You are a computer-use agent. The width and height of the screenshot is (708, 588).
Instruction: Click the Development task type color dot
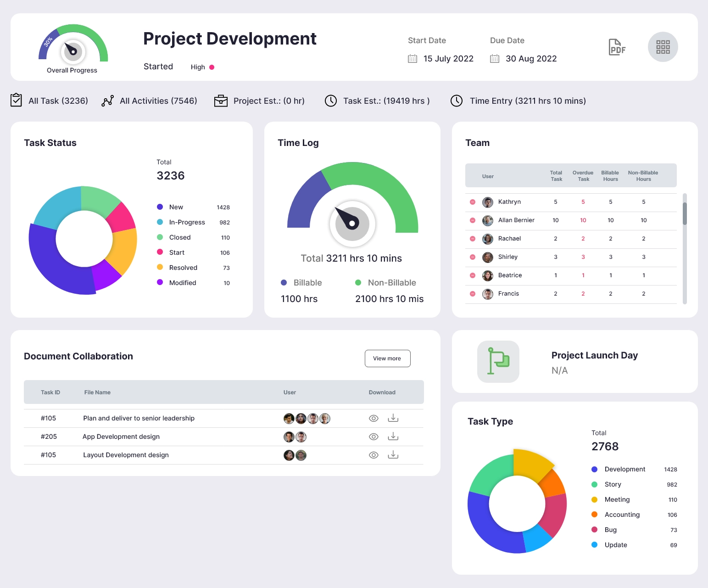(594, 469)
